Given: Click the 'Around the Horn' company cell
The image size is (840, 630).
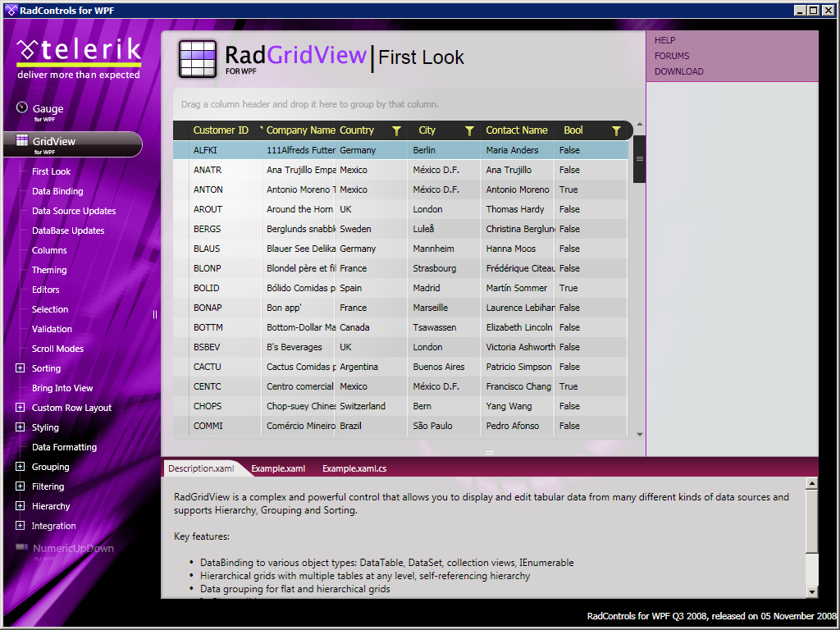Looking at the screenshot, I should (x=299, y=209).
